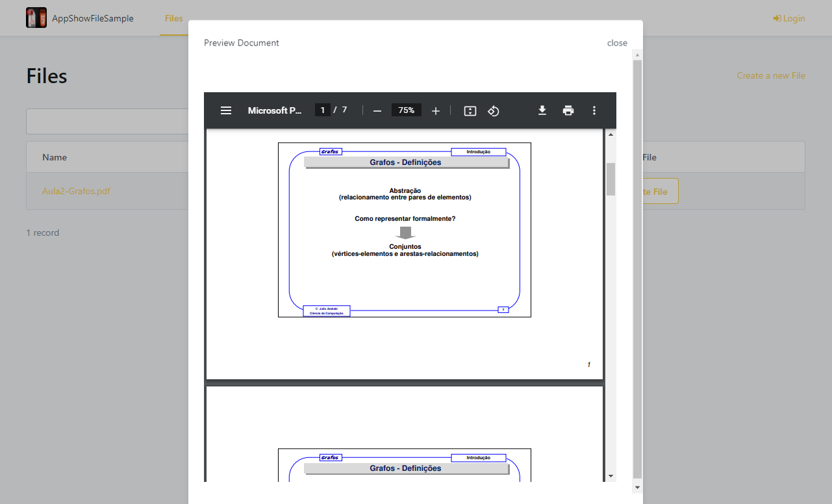This screenshot has height=504, width=832.
Task: Click the Login arrow icon
Action: click(x=775, y=18)
